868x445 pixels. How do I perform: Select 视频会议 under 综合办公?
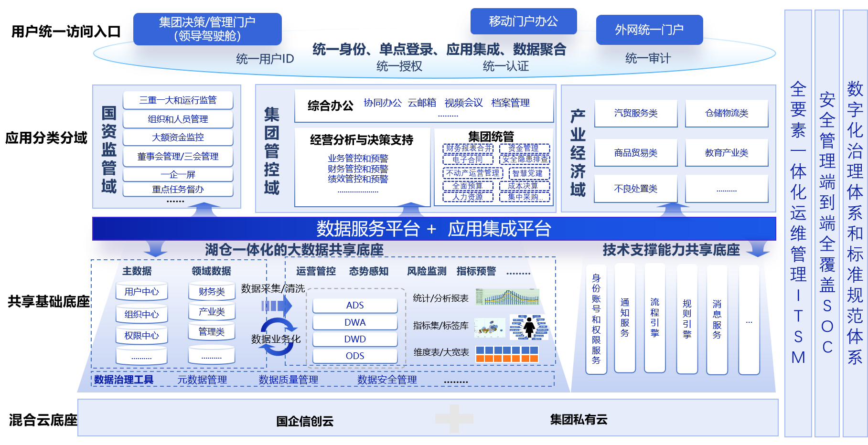tap(463, 103)
